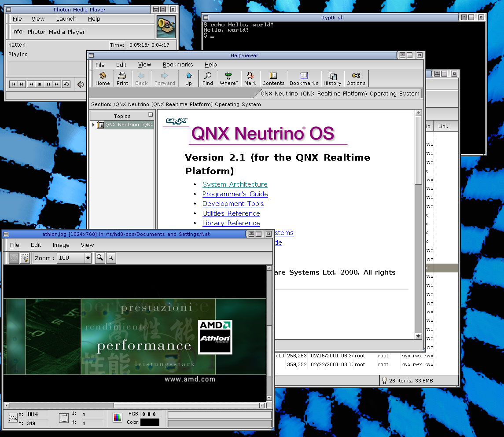This screenshot has width=504, height=437.
Task: Open Help menu in Photon Media Player
Action: point(94,18)
